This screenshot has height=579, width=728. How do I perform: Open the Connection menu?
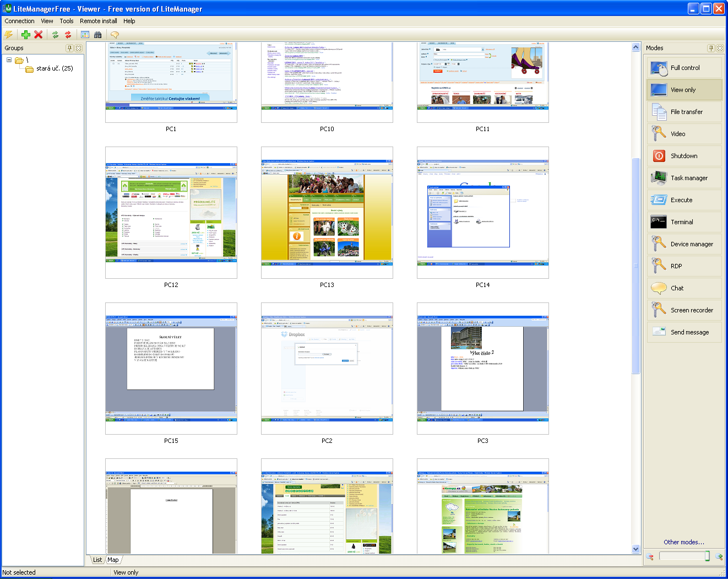(x=19, y=21)
